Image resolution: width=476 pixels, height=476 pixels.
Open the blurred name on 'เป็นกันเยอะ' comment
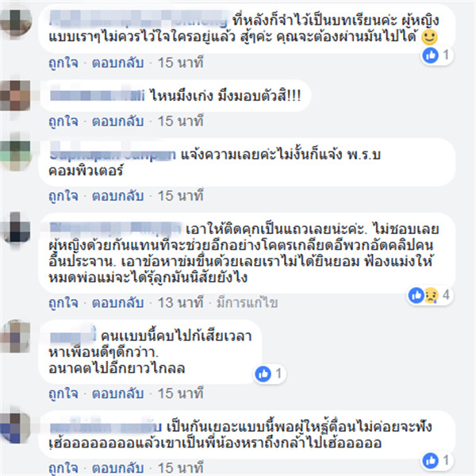tap(106, 428)
